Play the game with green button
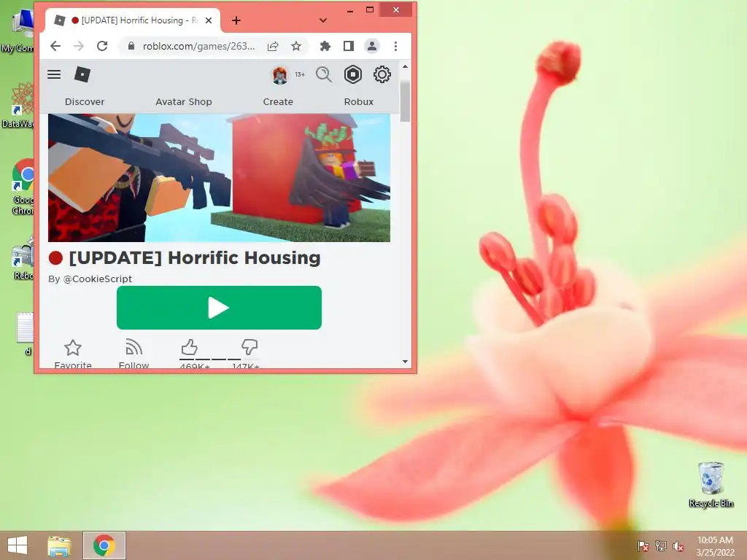Image resolution: width=747 pixels, height=560 pixels. [x=219, y=308]
